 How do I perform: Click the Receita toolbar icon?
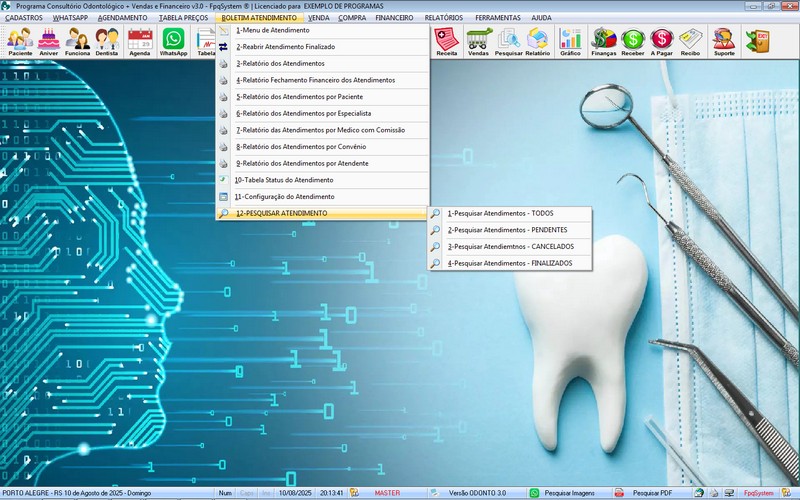pyautogui.click(x=447, y=41)
